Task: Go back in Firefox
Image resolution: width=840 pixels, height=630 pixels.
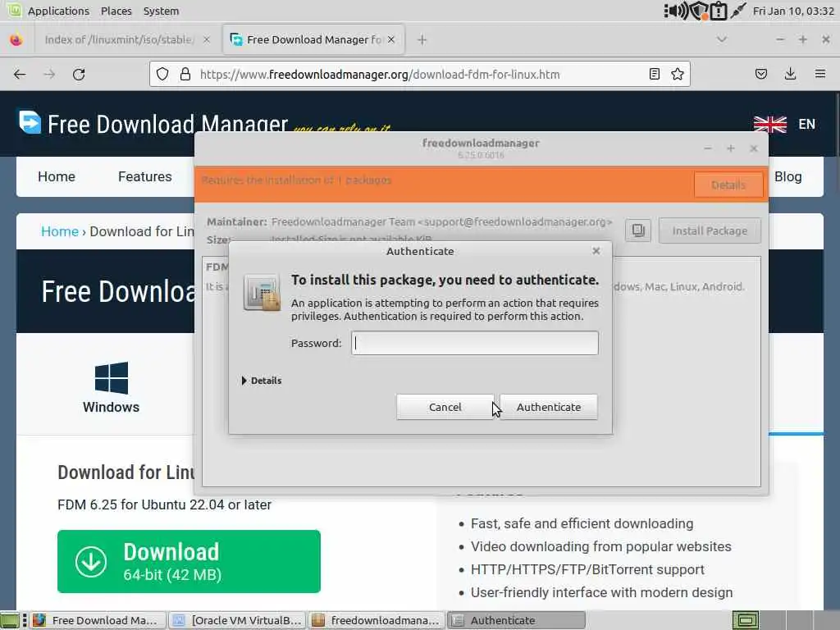Action: (x=20, y=75)
